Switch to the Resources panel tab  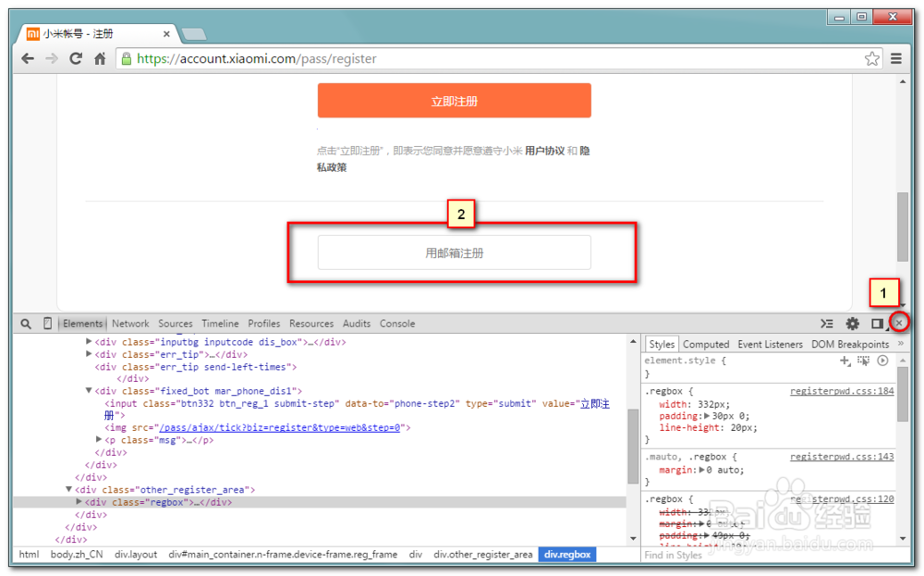[311, 324]
